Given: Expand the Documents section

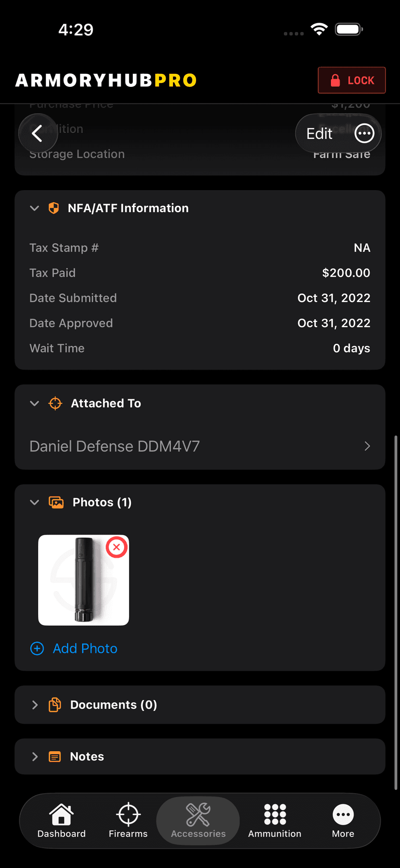Looking at the screenshot, I should coord(34,705).
